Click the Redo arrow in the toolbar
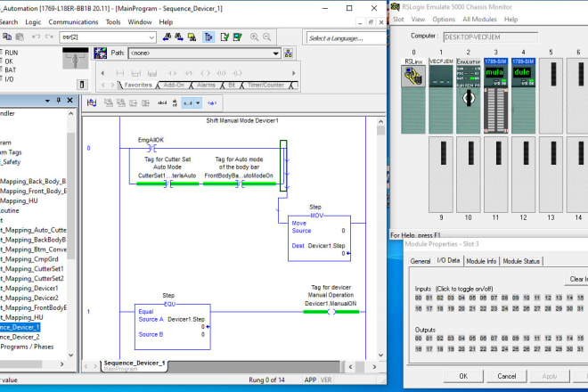 click(49, 37)
